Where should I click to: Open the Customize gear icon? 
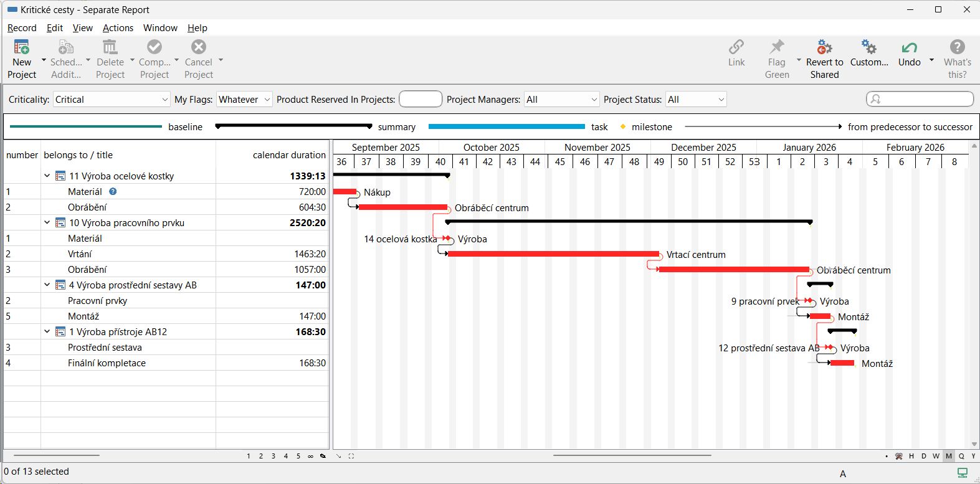pyautogui.click(x=868, y=47)
